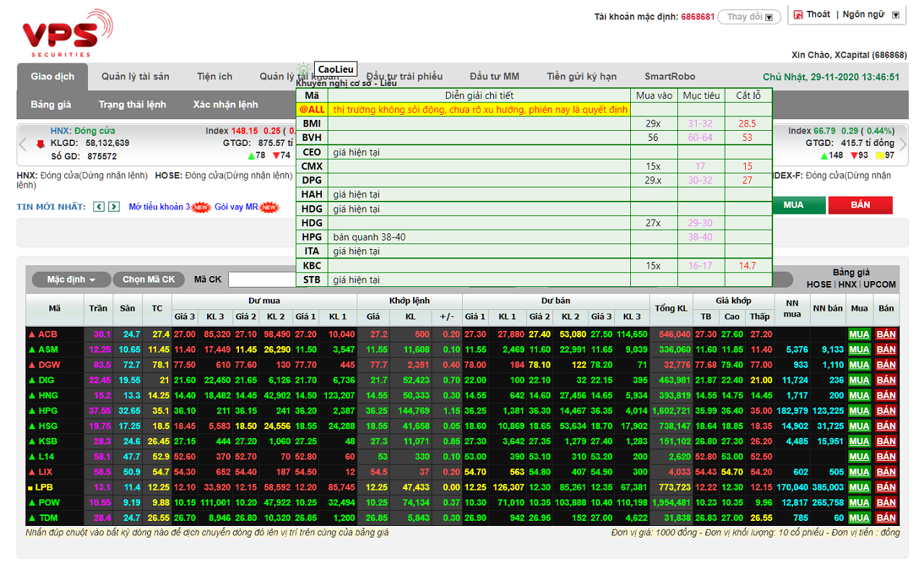924x578 pixels.
Task: Click the previous news arrow icon
Action: tap(100, 207)
